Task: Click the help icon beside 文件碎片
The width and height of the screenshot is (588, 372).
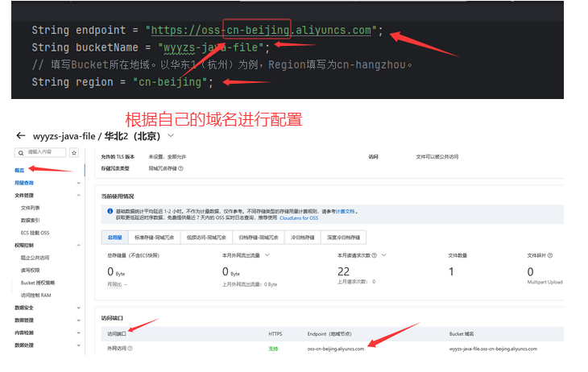Action: [x=550, y=255]
